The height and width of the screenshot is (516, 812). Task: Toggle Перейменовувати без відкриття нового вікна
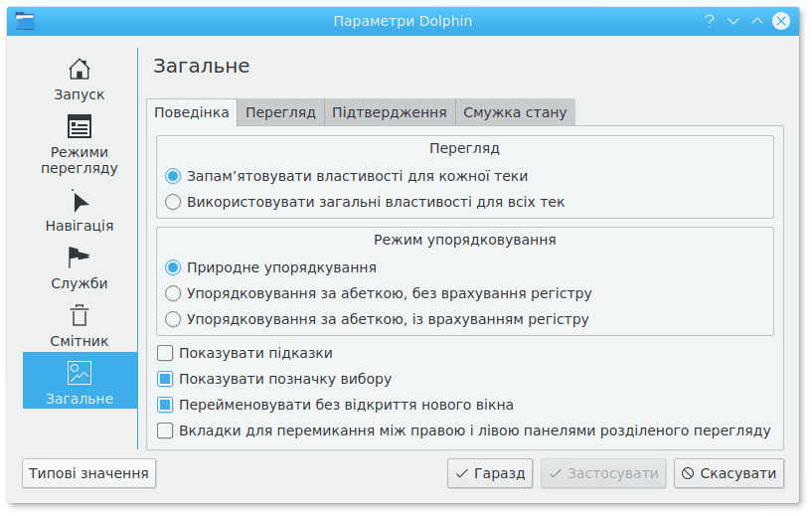[167, 405]
